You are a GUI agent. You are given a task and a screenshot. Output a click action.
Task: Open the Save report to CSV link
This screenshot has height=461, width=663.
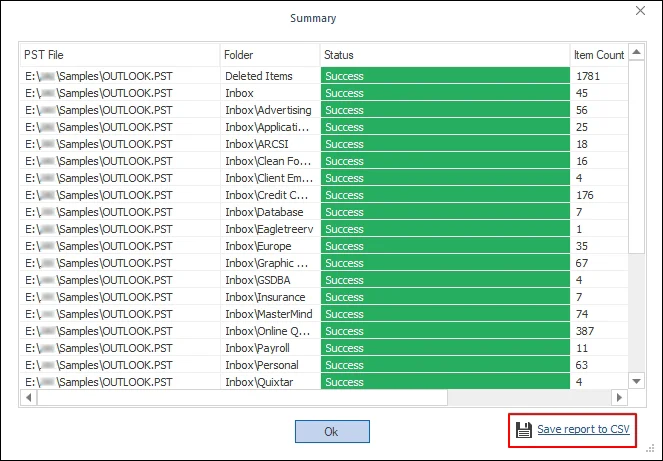click(583, 429)
